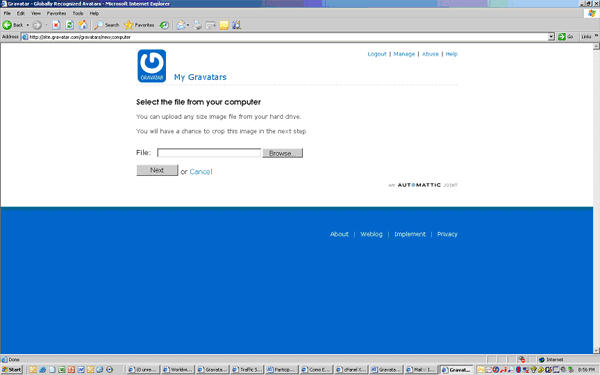Click the Privacy footer link
Viewport: 600px width, 375px height.
click(447, 234)
